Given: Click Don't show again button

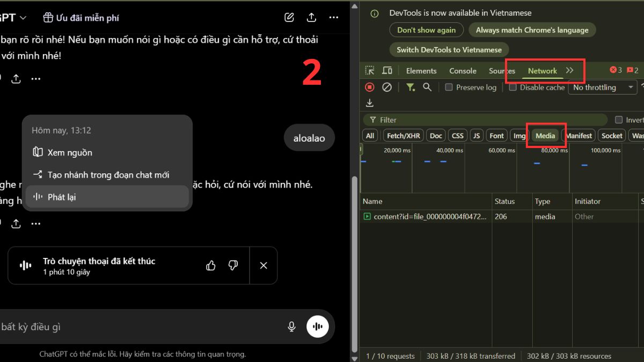Looking at the screenshot, I should (x=427, y=30).
